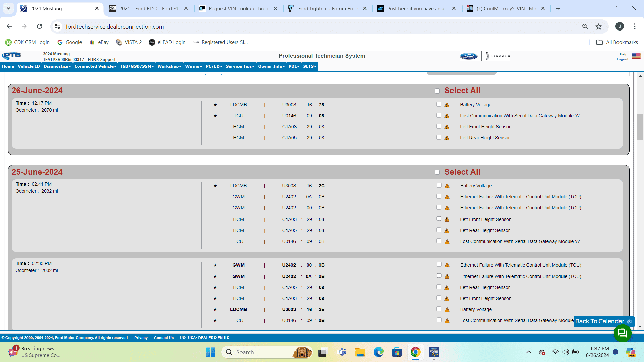Screen dimensions: 644x362
Task: Click star icon for GWM U2402 00:0B at 02:33 PM
Action: [215, 265]
